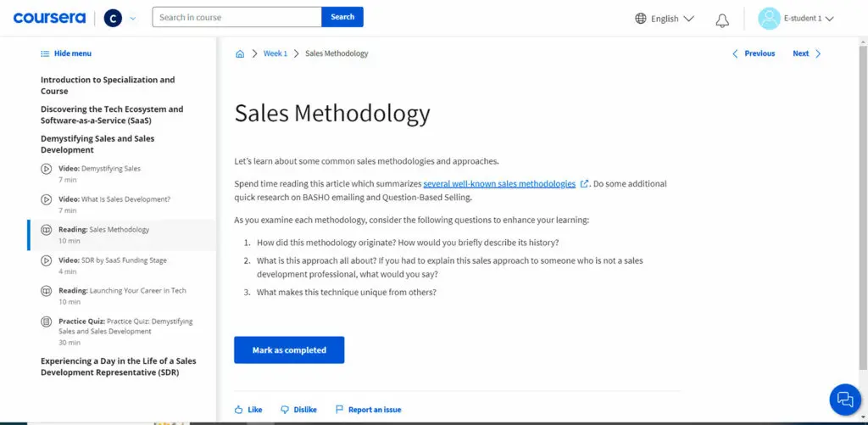The height and width of the screenshot is (425, 868).
Task: Click the thumbs-up icon
Action: [238, 410]
